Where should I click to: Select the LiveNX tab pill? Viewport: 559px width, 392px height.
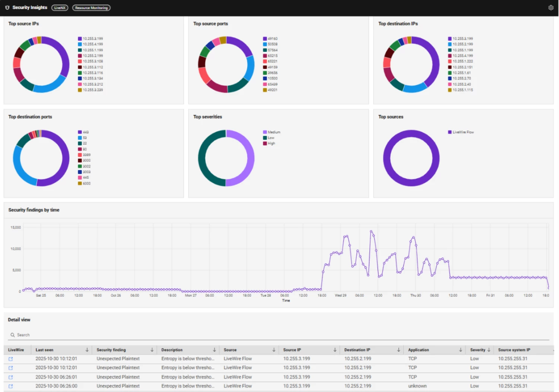[60, 7]
